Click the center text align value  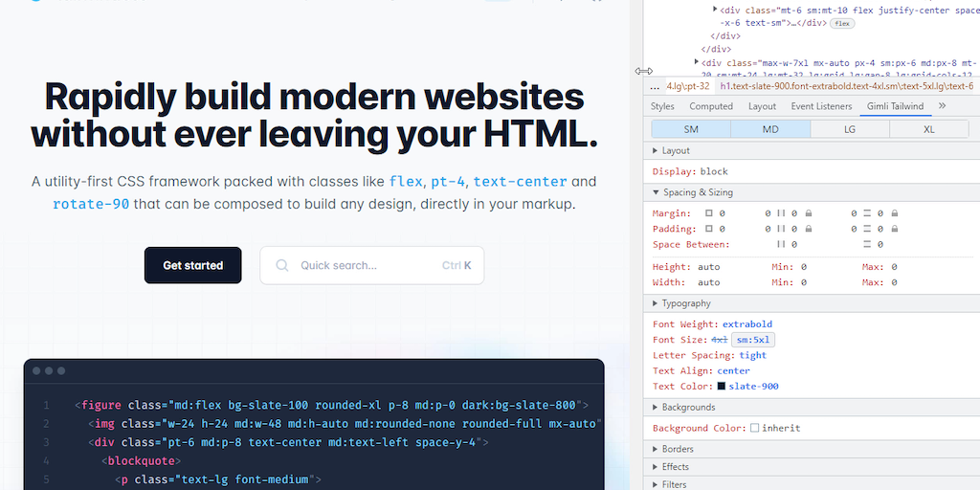coord(733,370)
